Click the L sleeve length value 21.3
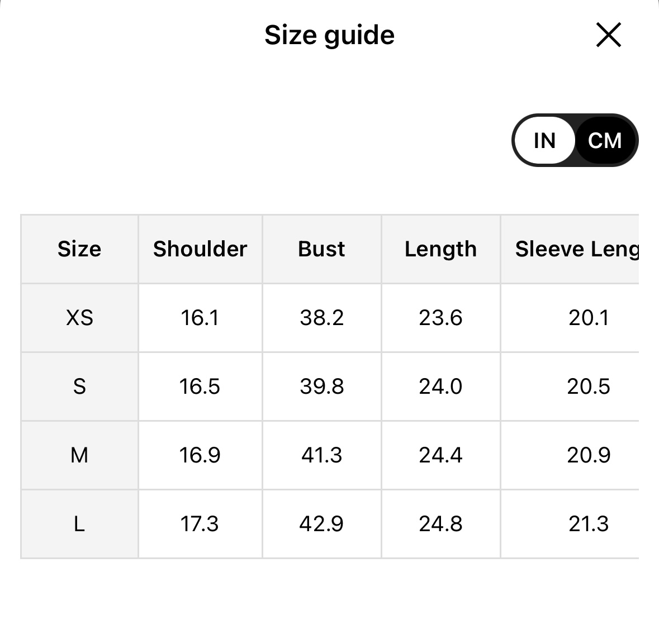The width and height of the screenshot is (659, 644). click(588, 524)
